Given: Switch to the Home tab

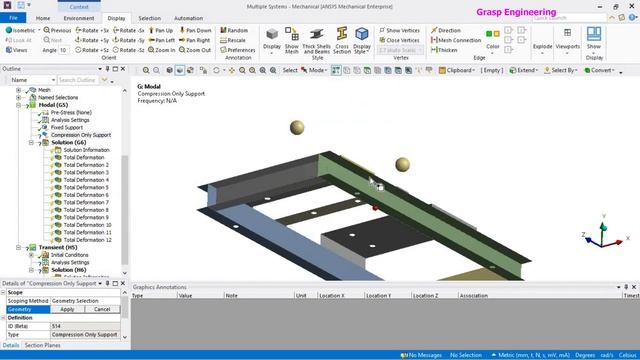Looking at the screenshot, I should click(x=43, y=18).
